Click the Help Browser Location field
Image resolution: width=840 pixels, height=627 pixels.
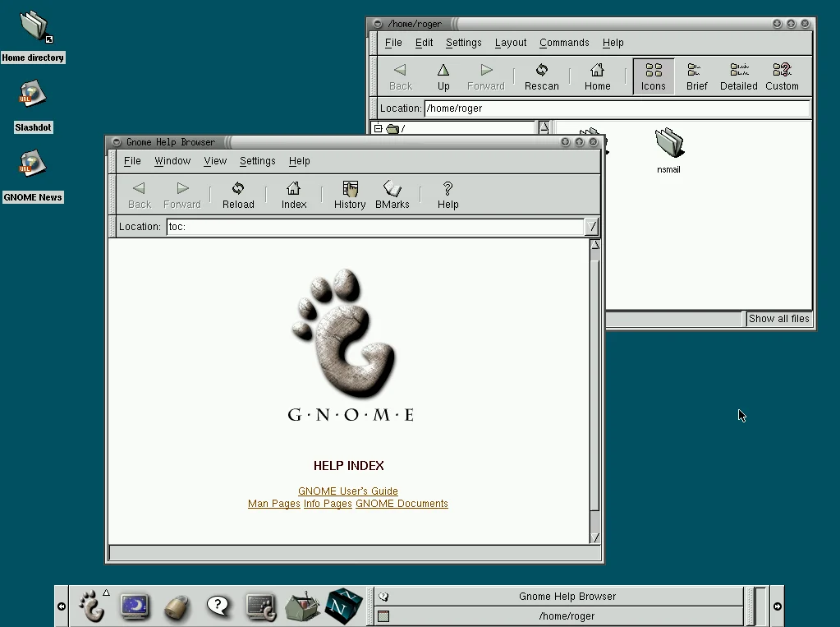375,226
